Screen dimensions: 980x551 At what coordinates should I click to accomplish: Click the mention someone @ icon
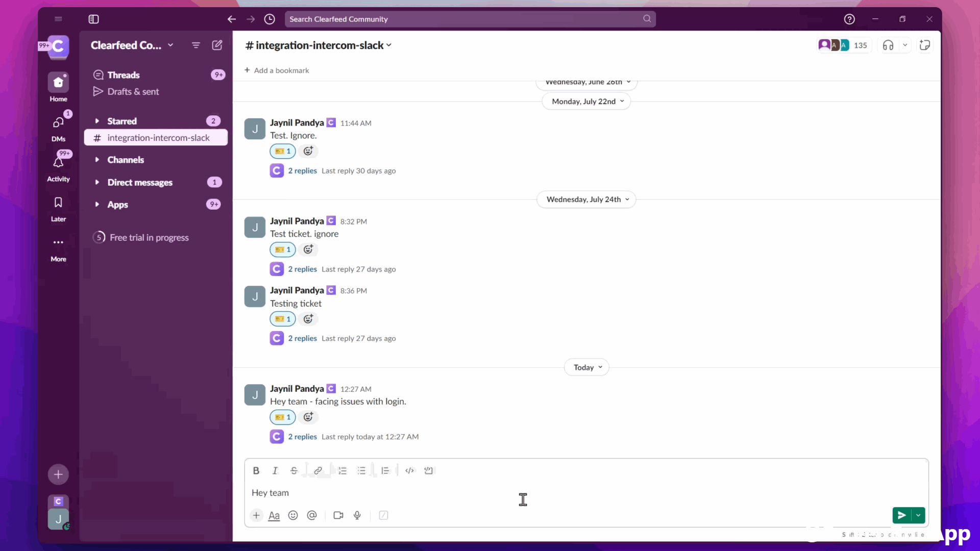coord(312,515)
